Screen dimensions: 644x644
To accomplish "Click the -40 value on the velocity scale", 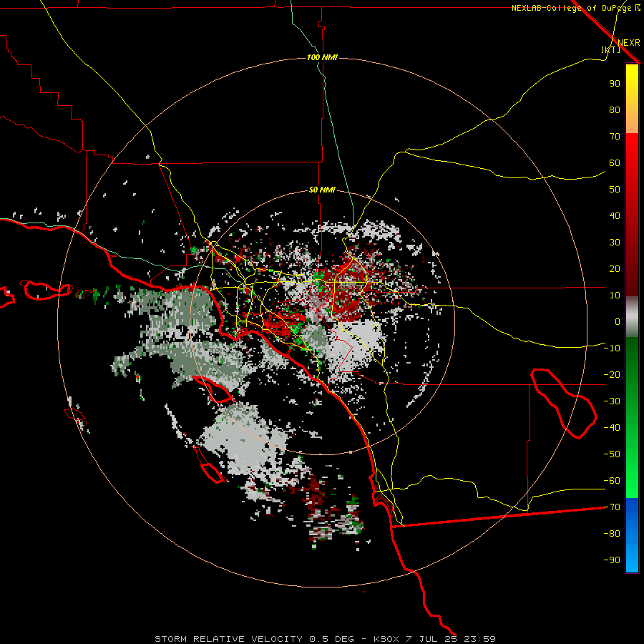I will (612, 428).
